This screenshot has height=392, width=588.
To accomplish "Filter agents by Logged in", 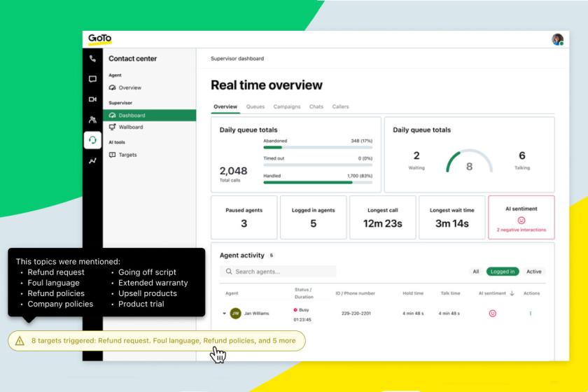I will (x=503, y=272).
